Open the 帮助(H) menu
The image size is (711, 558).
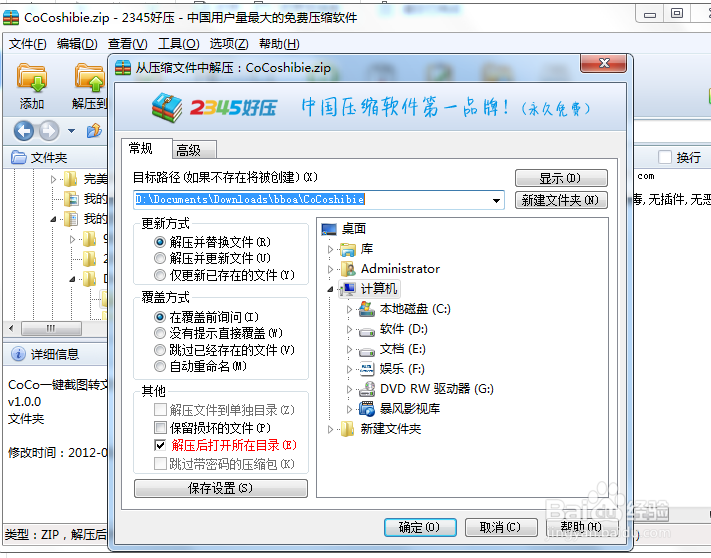pyautogui.click(x=279, y=44)
